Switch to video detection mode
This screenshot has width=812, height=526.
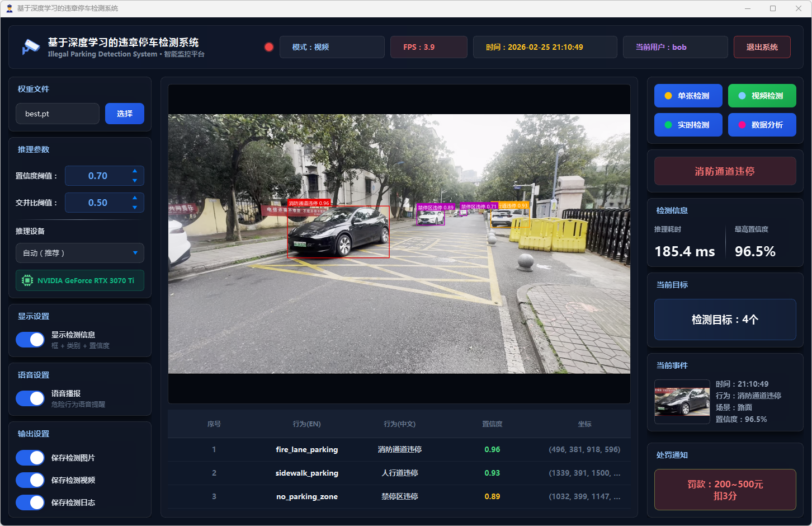762,96
